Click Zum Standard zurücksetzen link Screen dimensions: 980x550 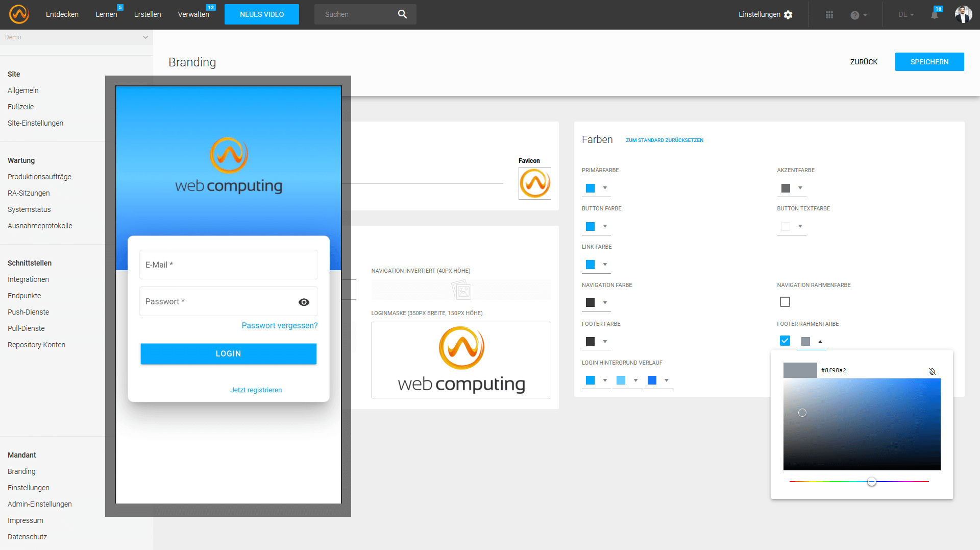point(665,140)
